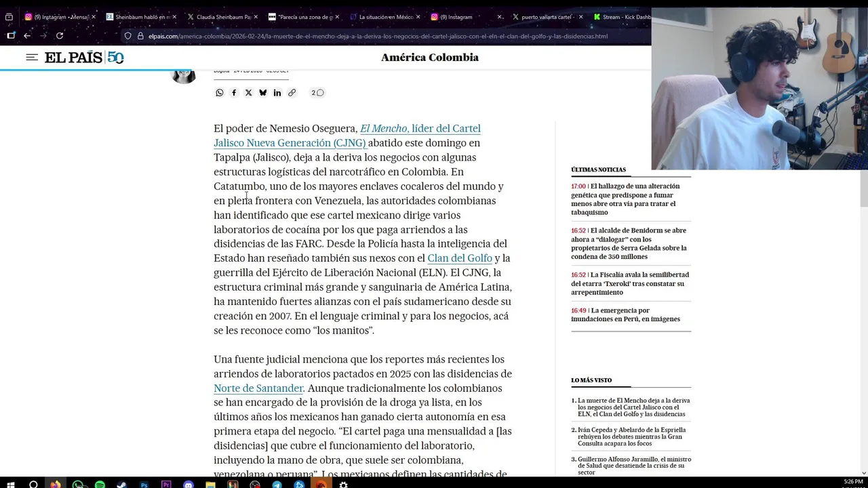Open the new tab button beside back arrow
This screenshot has width=868, height=488.
coord(11,36)
